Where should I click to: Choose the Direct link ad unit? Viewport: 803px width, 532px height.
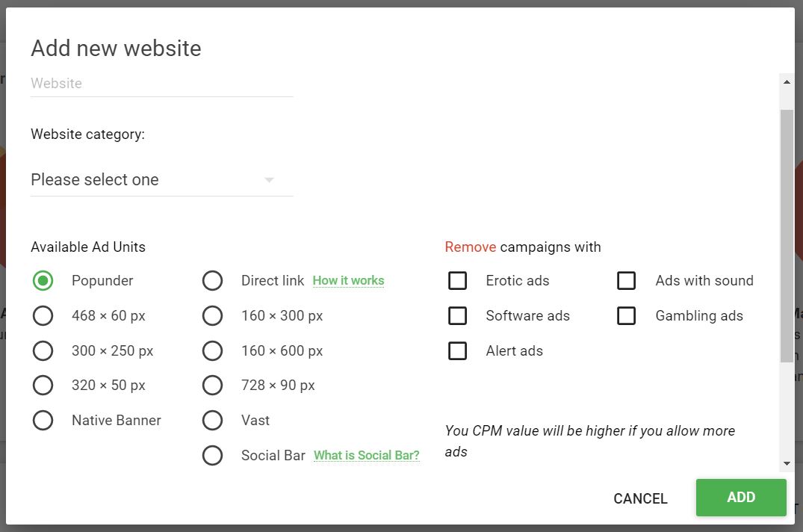coord(212,280)
